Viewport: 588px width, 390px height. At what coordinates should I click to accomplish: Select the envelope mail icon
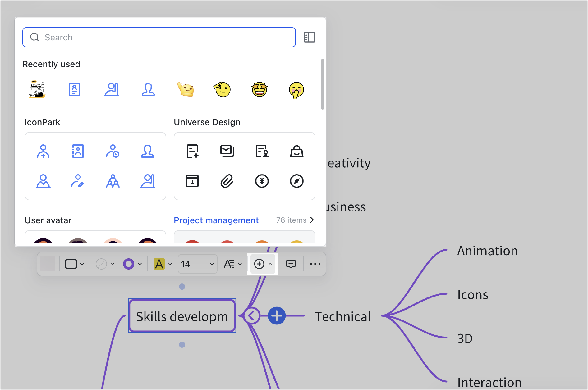pyautogui.click(x=227, y=152)
